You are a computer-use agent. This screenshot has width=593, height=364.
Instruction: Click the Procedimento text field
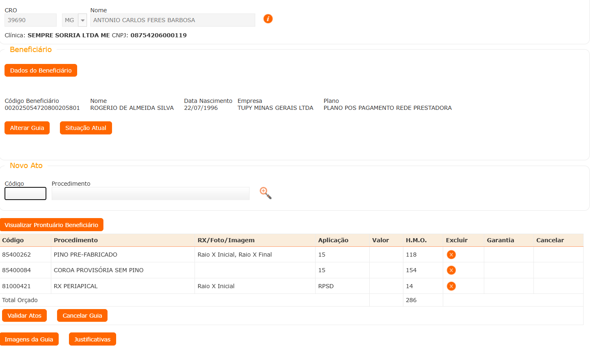(x=150, y=193)
